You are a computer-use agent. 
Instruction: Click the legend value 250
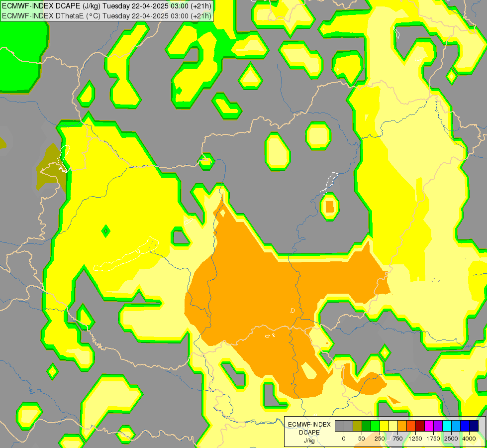pyautogui.click(x=380, y=439)
